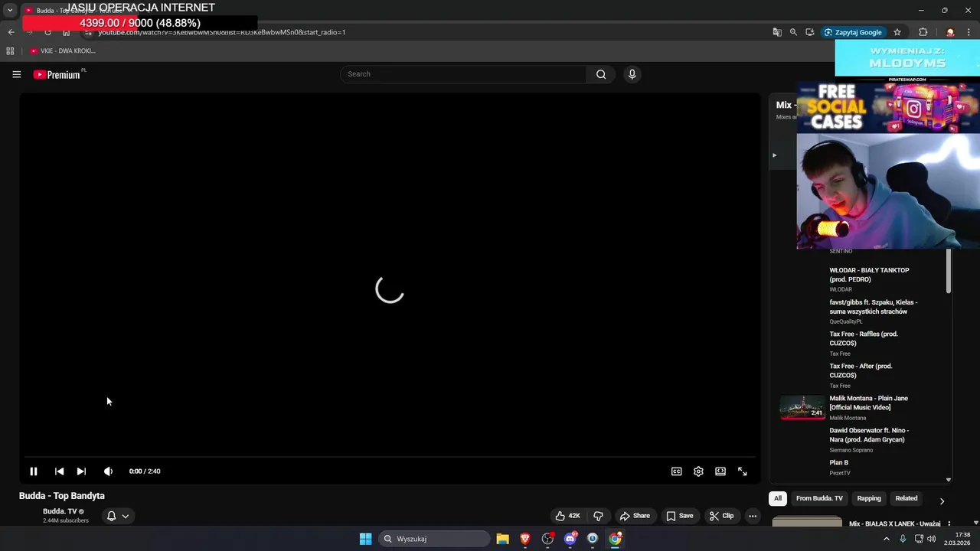Skip to the previous video
This screenshot has height=551, width=980.
(59, 471)
